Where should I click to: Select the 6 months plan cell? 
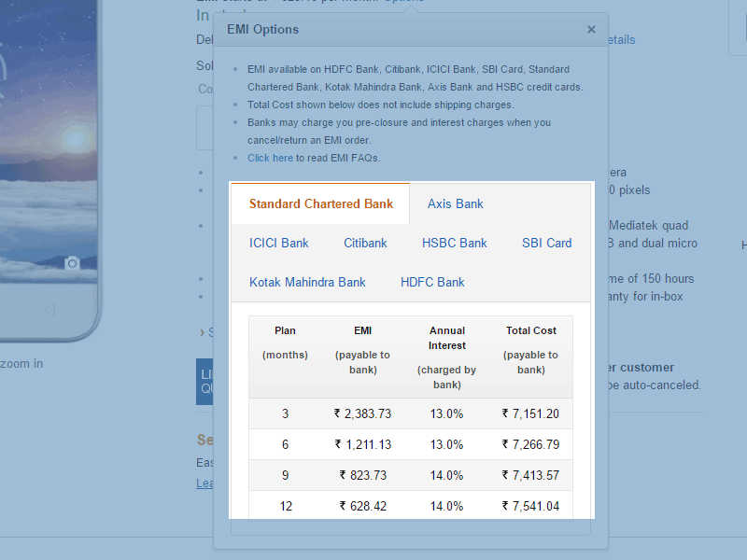285,444
